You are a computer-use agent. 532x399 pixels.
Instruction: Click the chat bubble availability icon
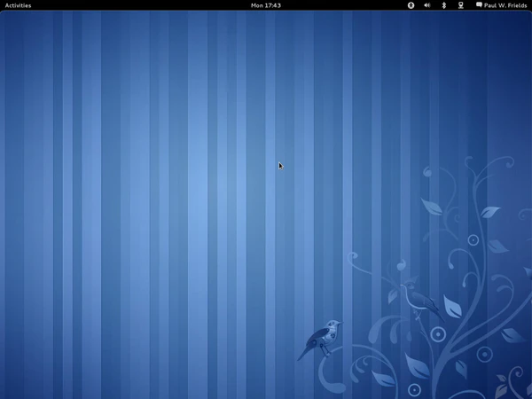(480, 5)
